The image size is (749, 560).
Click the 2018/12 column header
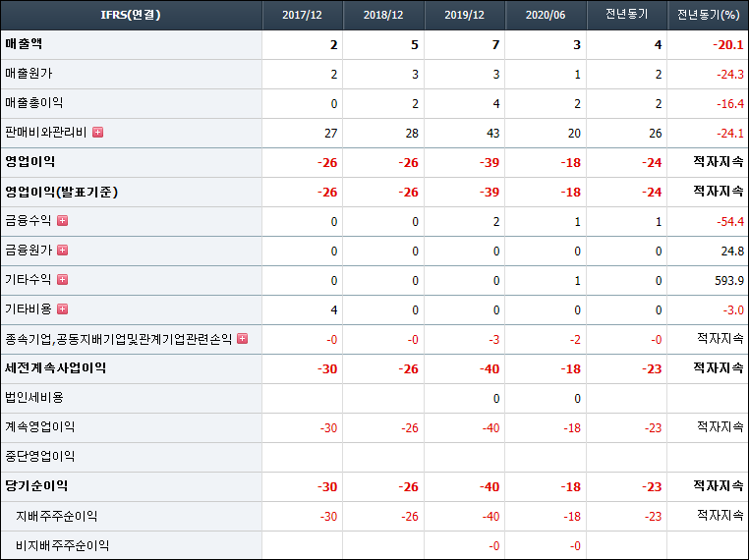click(383, 15)
